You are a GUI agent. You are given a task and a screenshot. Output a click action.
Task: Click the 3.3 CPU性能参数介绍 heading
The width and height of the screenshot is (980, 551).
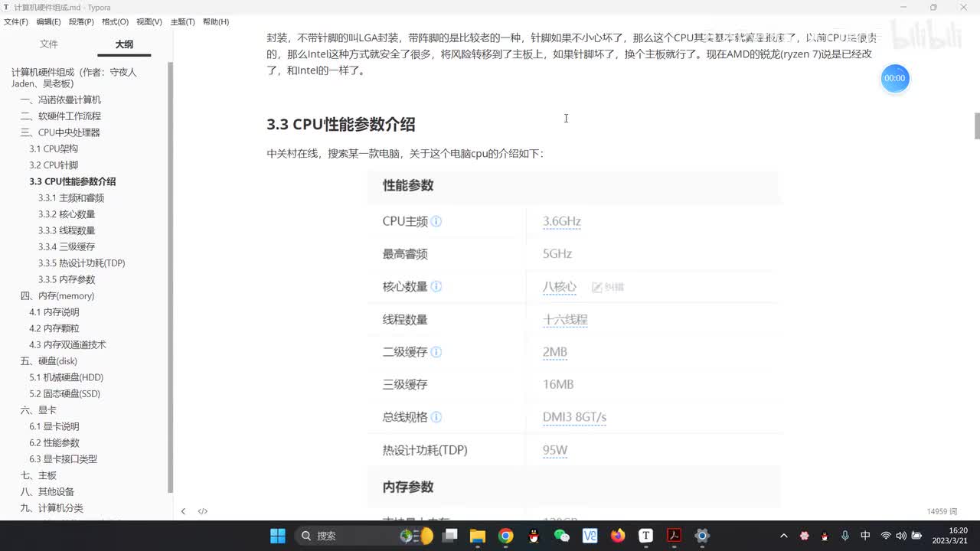tap(341, 124)
